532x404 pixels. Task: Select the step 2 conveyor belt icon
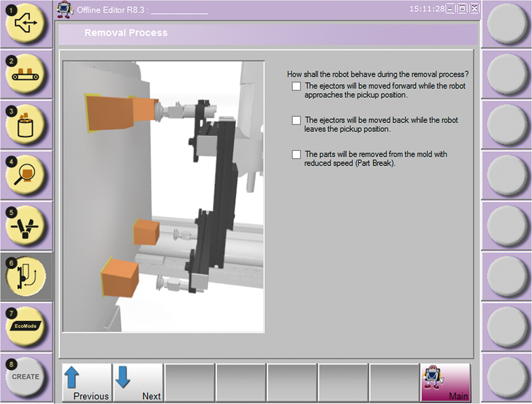(x=26, y=73)
